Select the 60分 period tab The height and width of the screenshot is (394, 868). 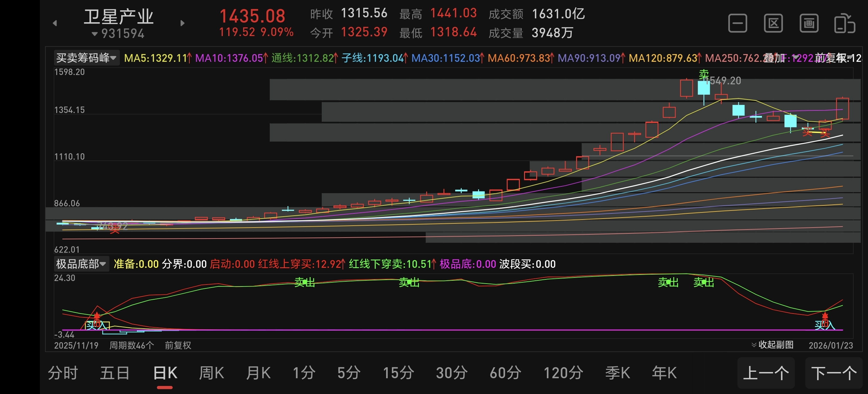pyautogui.click(x=505, y=373)
